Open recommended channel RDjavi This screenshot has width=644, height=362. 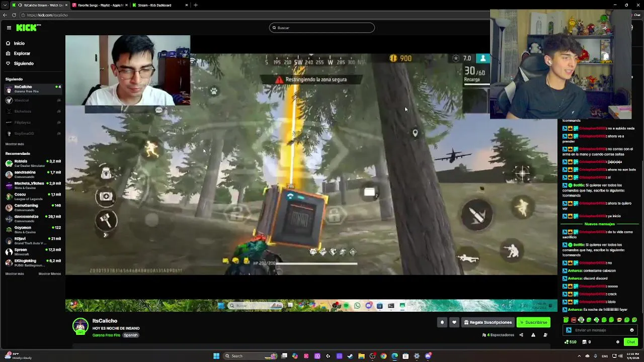tap(33, 240)
